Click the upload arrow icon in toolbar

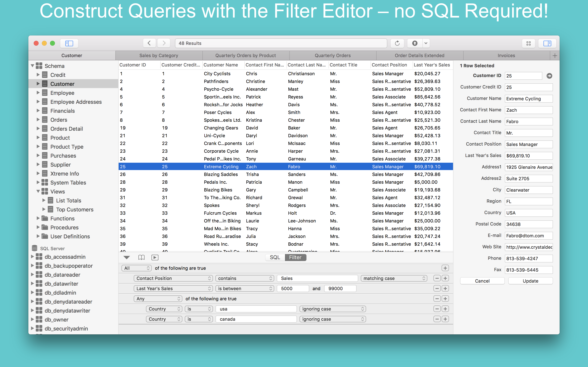[415, 43]
